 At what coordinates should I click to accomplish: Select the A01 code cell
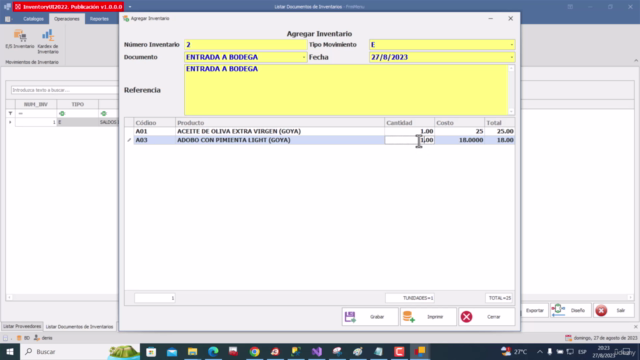click(155, 131)
